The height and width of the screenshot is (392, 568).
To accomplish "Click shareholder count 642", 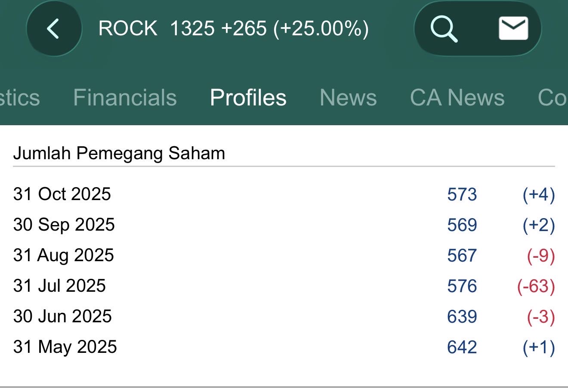I will (x=462, y=347).
